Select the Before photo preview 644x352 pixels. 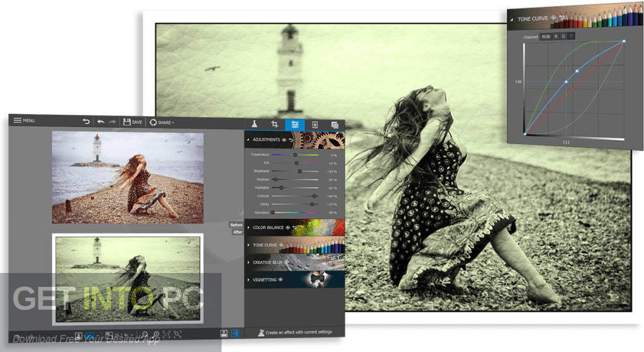pyautogui.click(x=128, y=178)
